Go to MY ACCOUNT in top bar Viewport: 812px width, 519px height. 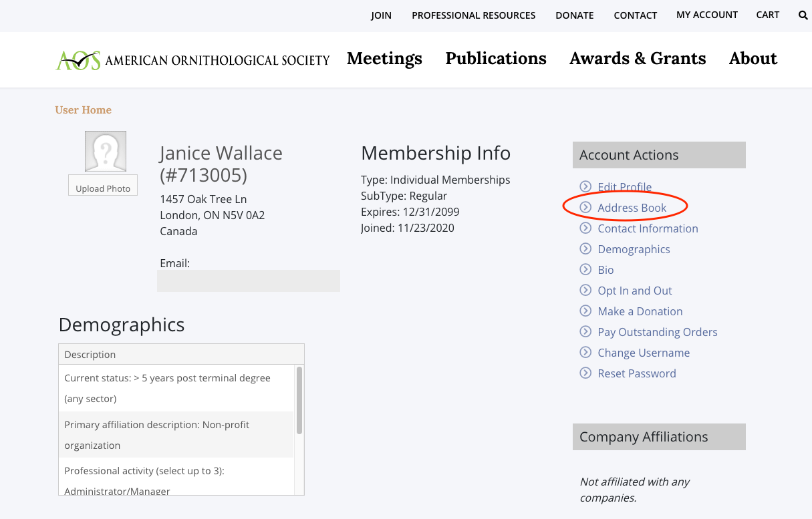coord(707,15)
